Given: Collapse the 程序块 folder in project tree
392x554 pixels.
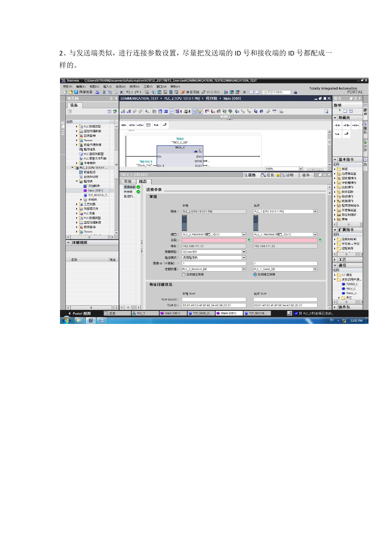Looking at the screenshot, I should click(x=77, y=181).
